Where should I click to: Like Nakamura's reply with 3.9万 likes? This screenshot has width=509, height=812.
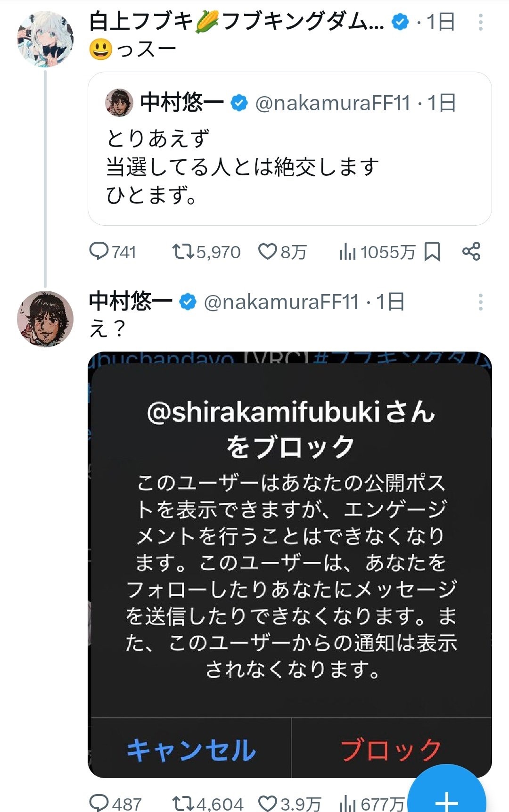268,802
